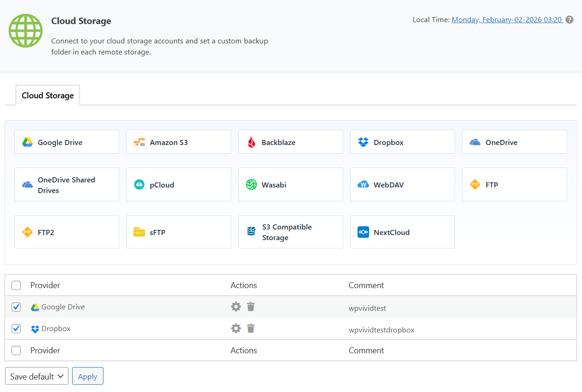Switch to the Cloud Storage tab
This screenshot has height=392, width=582.
[48, 96]
